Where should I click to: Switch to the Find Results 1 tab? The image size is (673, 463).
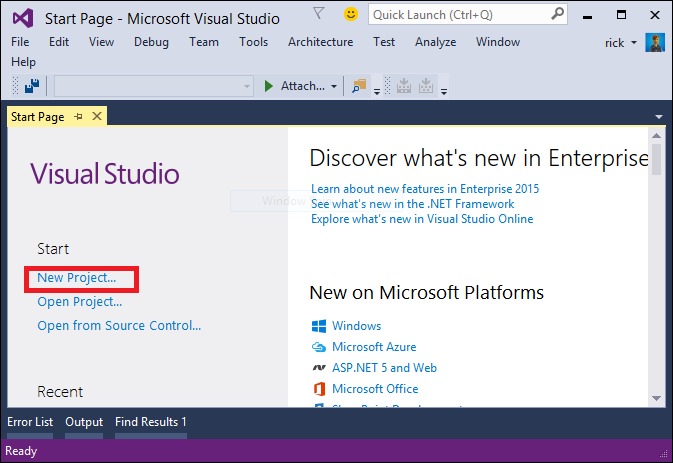151,422
